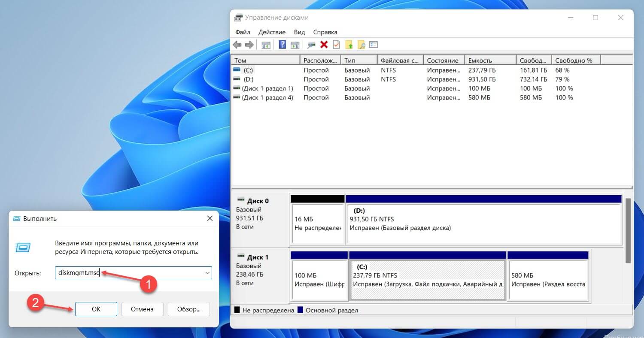This screenshot has width=644, height=338.
Task: Click the 732,14 ГБ free space cell
Action: pos(533,79)
